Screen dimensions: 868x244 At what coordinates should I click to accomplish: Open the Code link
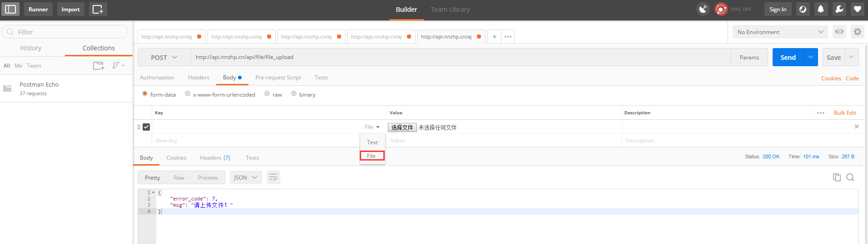852,78
